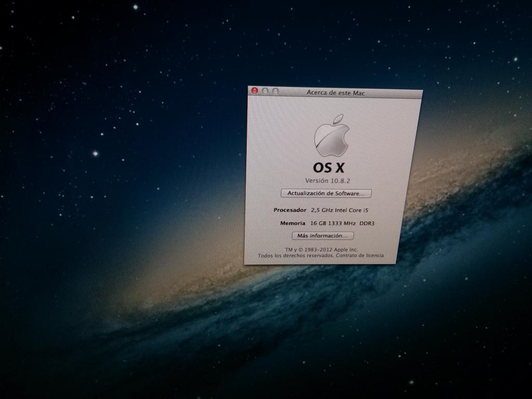532x399 pixels.
Task: Click the Acerca de este Mac title
Action: (336, 92)
